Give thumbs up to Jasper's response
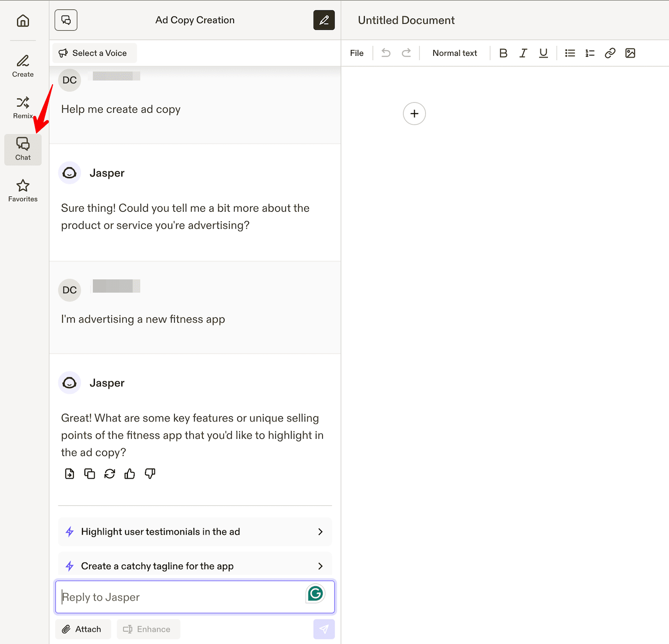The height and width of the screenshot is (644, 669). (130, 474)
